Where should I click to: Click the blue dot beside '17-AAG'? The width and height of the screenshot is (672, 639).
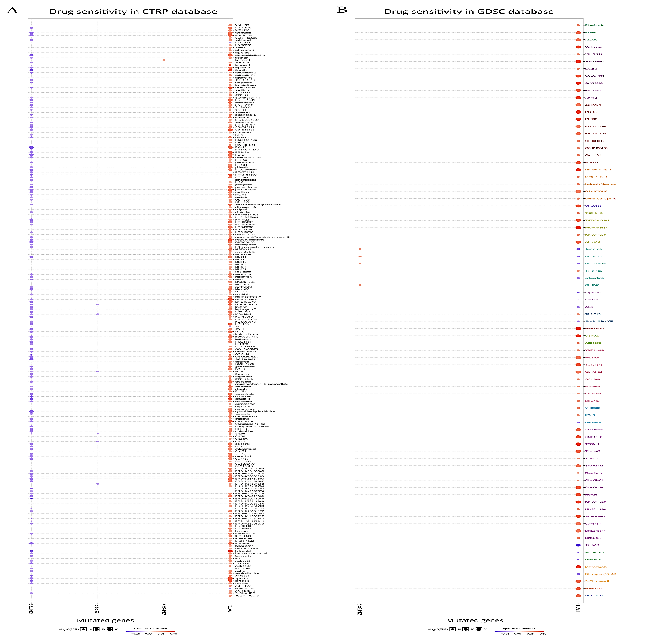(x=578, y=545)
